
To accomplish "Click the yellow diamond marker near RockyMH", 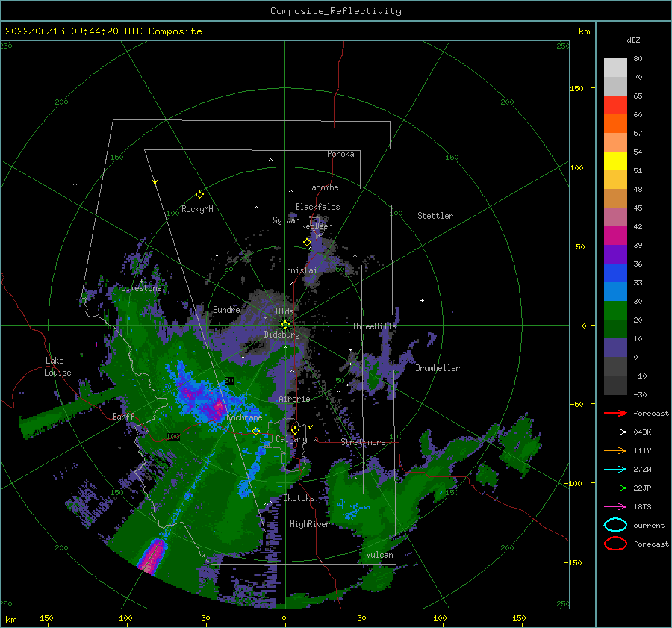I will coord(199,195).
